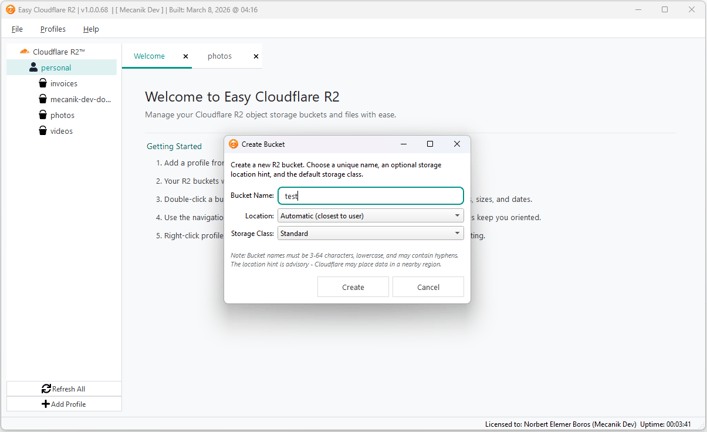The height and width of the screenshot is (432, 707).
Task: Click the Licensed to status bar text
Action: pos(560,424)
